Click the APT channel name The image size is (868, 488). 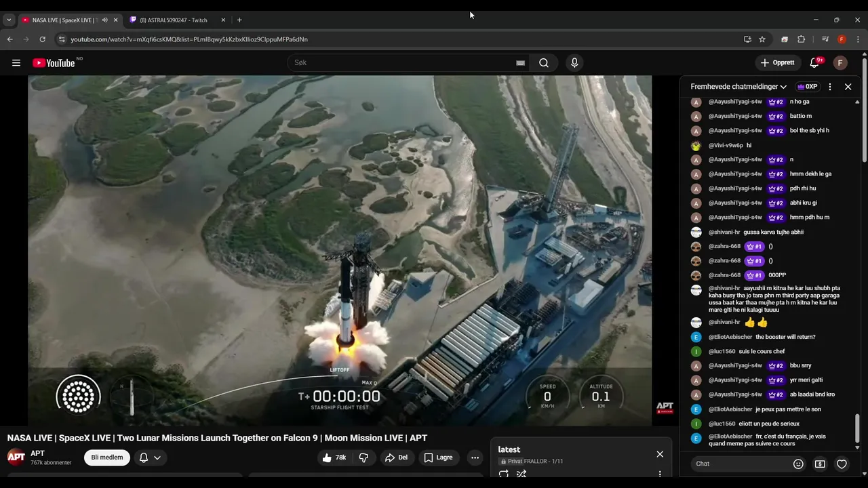37,453
